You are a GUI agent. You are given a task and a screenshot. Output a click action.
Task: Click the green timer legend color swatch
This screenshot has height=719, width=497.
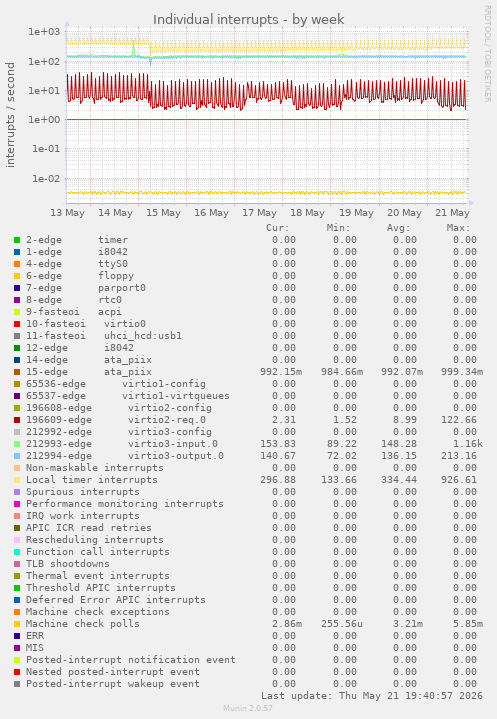pos(17,240)
